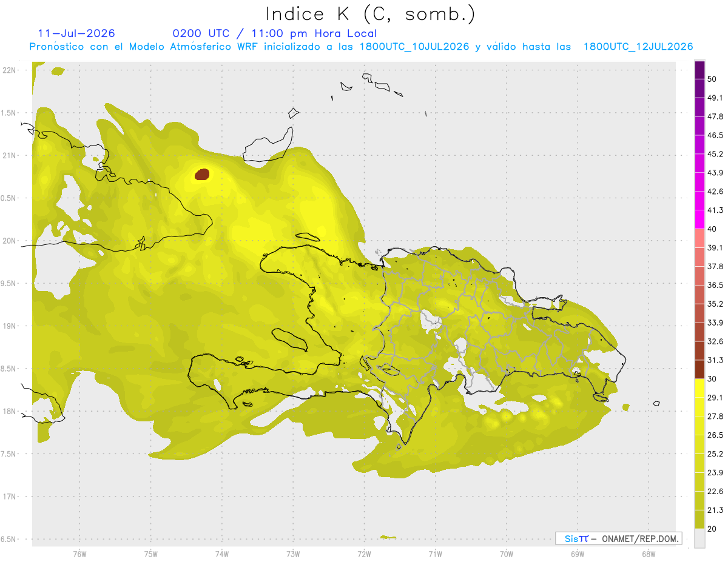Click the "Indice K (C, somb.)" title
Viewport: 728px width, 562px height.
pos(371,14)
